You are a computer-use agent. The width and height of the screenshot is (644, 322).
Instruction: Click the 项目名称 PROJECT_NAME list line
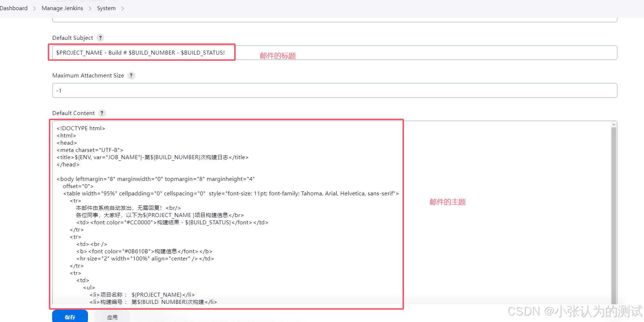coord(142,295)
